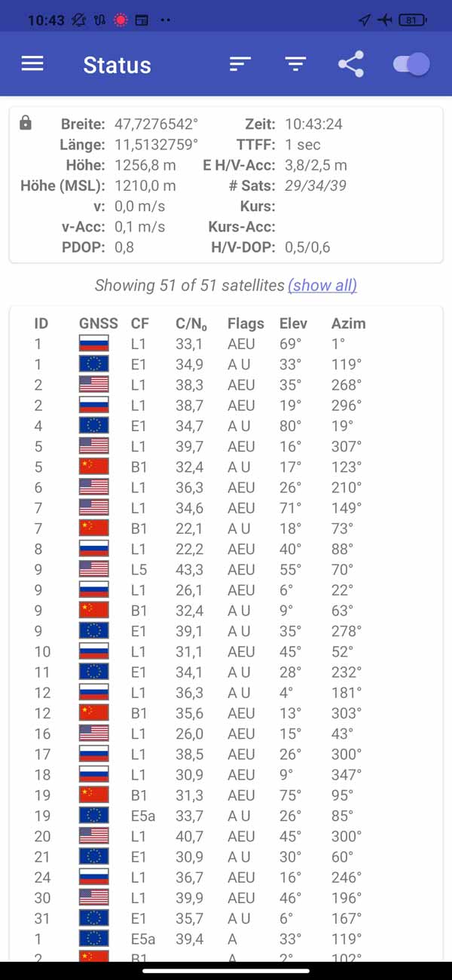The image size is (452, 980).
Task: Open the hamburger navigation menu
Action: click(x=32, y=64)
